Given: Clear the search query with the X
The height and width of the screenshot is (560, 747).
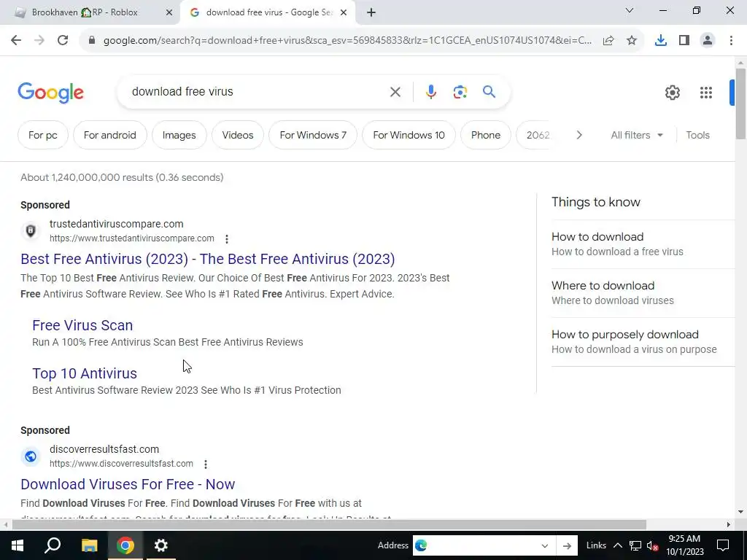Looking at the screenshot, I should (395, 92).
